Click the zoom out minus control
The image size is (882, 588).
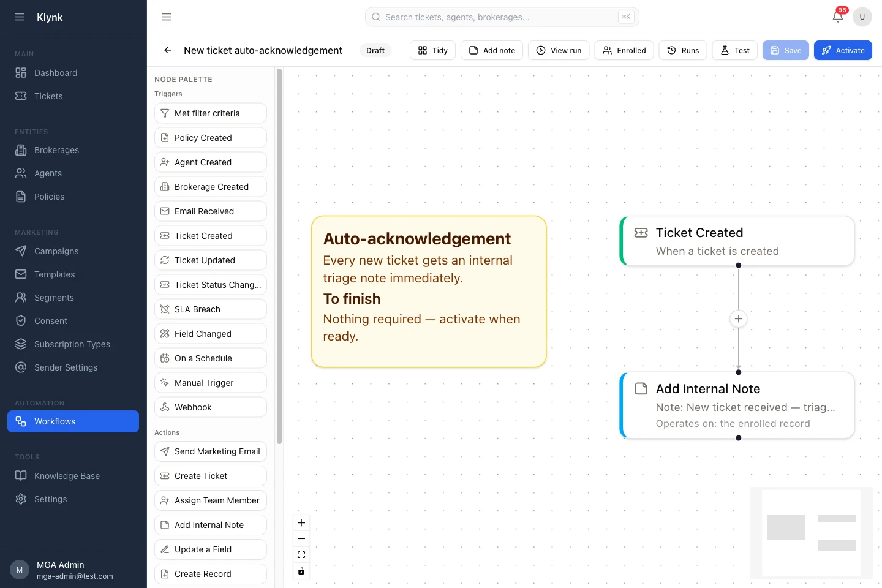pos(301,538)
